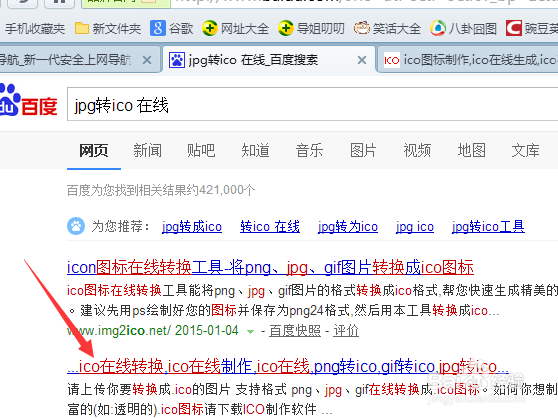Click the 笑话大全 bookmark icon

[x=362, y=28]
